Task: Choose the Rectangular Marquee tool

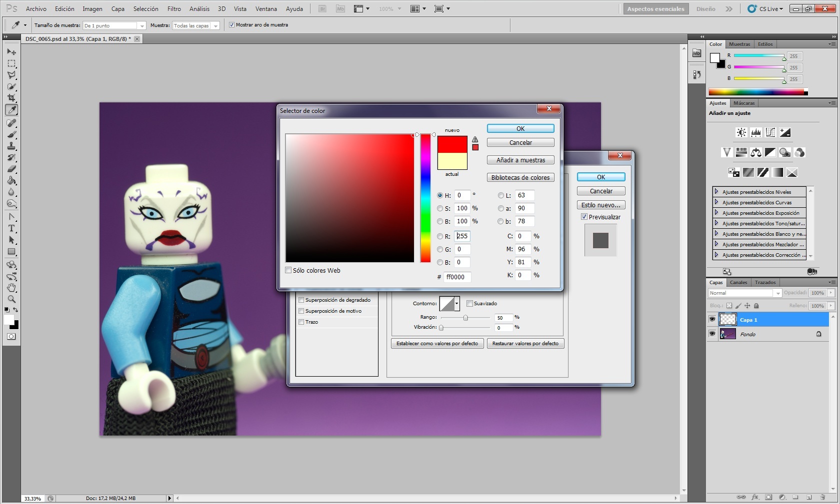Action: (x=11, y=63)
